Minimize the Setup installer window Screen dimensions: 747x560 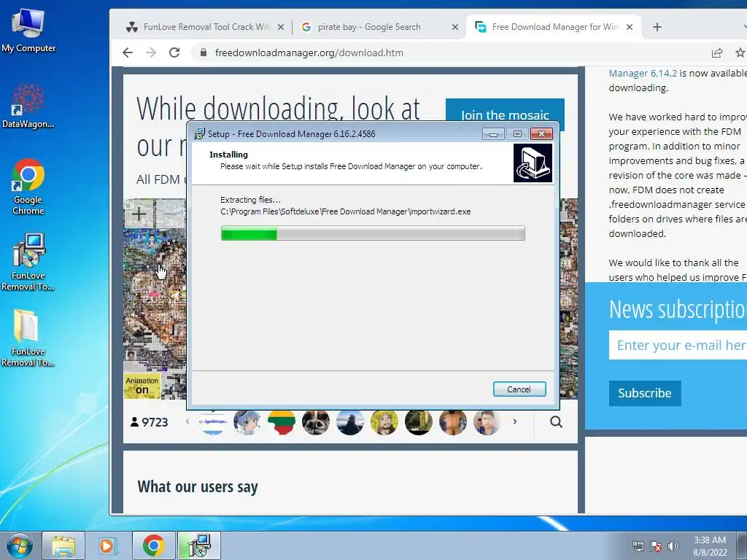pyautogui.click(x=493, y=134)
